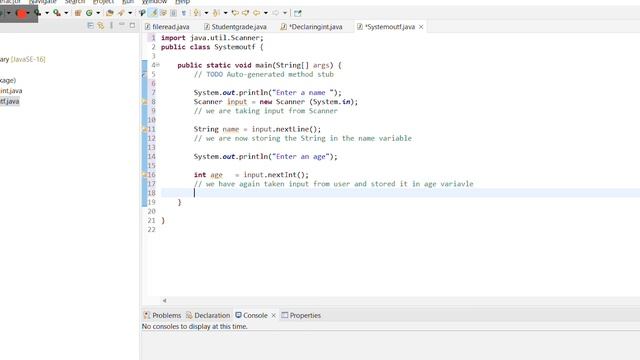Toggle Link with Editor in Package Explorer
Viewport: 640px width, 360px height.
101,25
